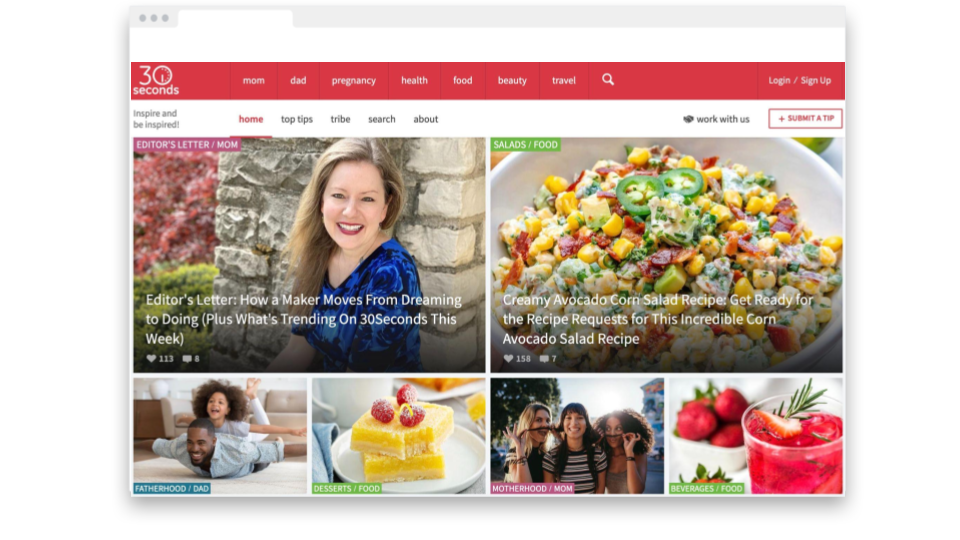Viewport: 960px width, 540px height.
Task: Open the mom category in navbar
Action: pos(253,80)
